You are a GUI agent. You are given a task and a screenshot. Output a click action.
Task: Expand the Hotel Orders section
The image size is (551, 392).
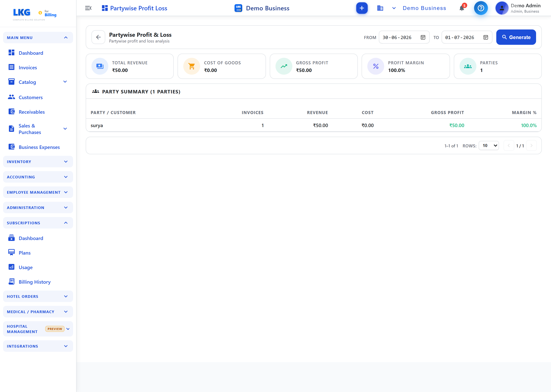(38, 296)
